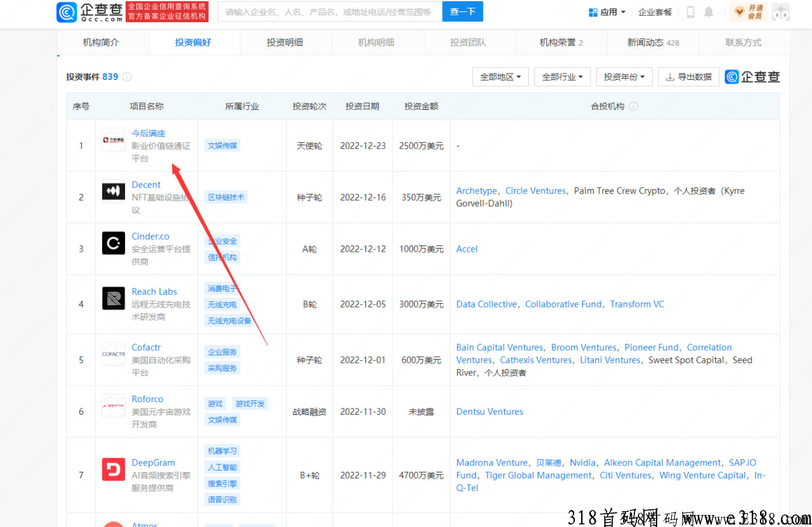
Task: Open the Cofactr project logo
Action: click(x=114, y=354)
